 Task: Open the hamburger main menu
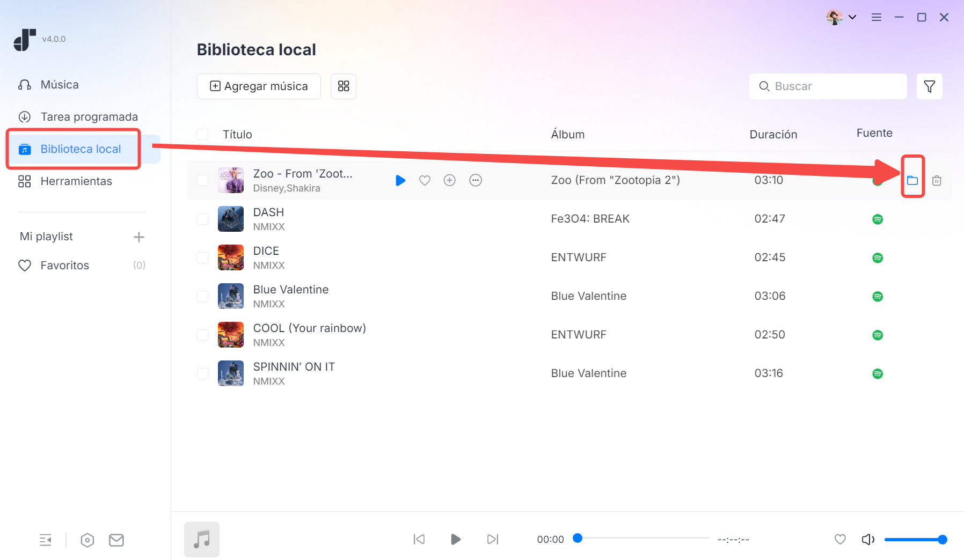tap(877, 17)
